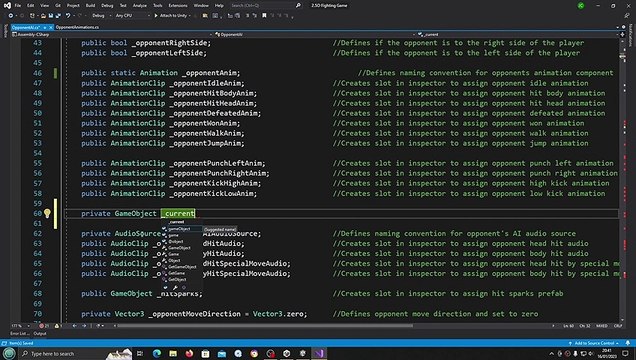
Task: Click the Save All toolbar icon
Action: click(58, 15)
